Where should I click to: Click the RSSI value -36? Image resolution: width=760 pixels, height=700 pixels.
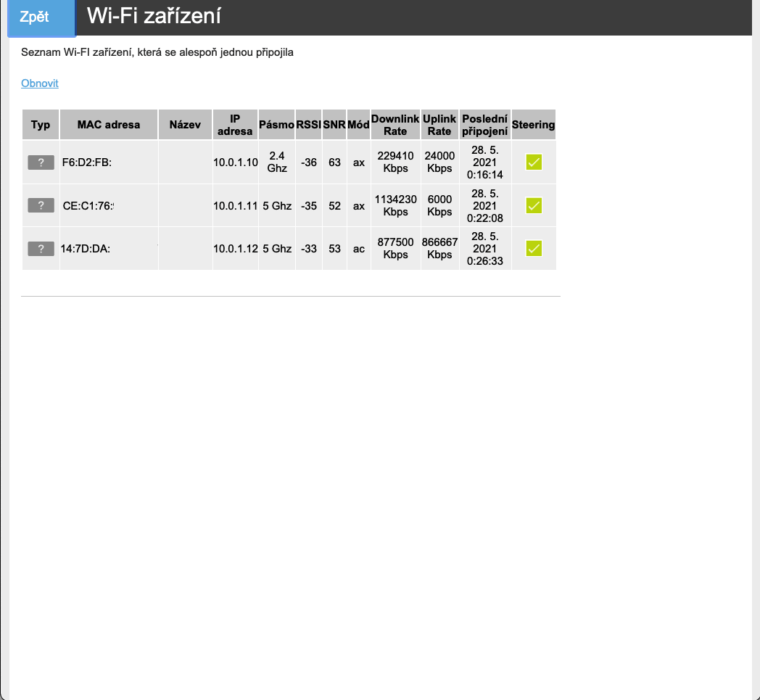pos(309,162)
